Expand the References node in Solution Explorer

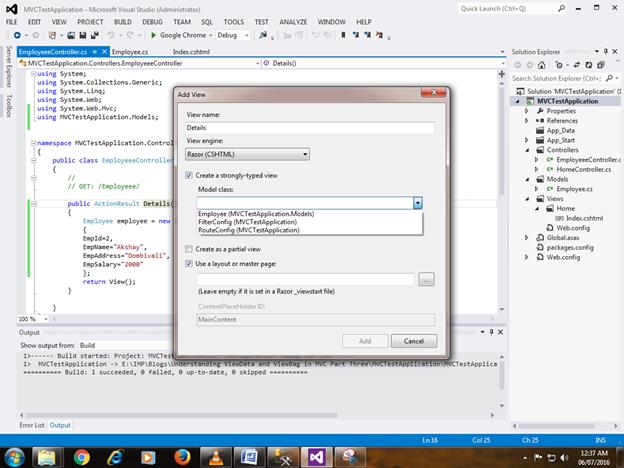528,120
